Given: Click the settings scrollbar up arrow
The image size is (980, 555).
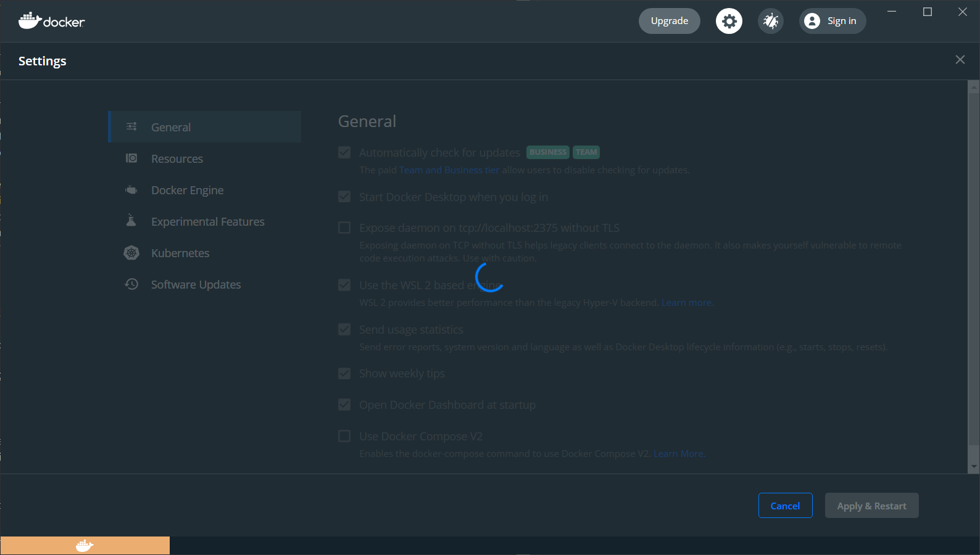Looking at the screenshot, I should pos(974,87).
